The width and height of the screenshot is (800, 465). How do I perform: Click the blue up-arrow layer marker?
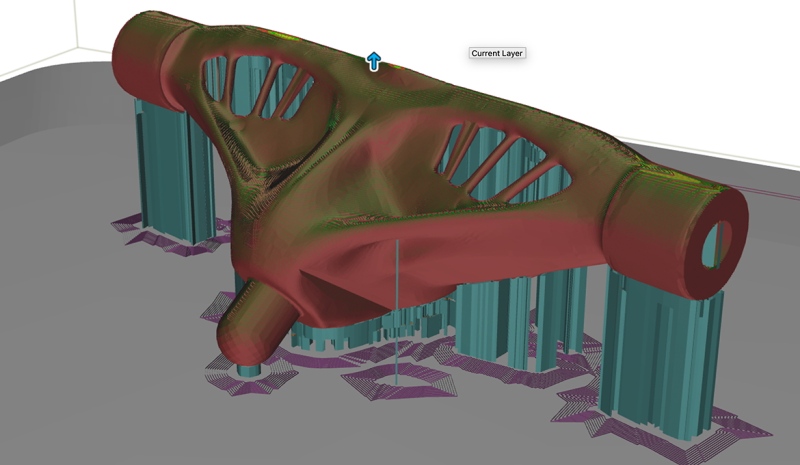[x=374, y=62]
